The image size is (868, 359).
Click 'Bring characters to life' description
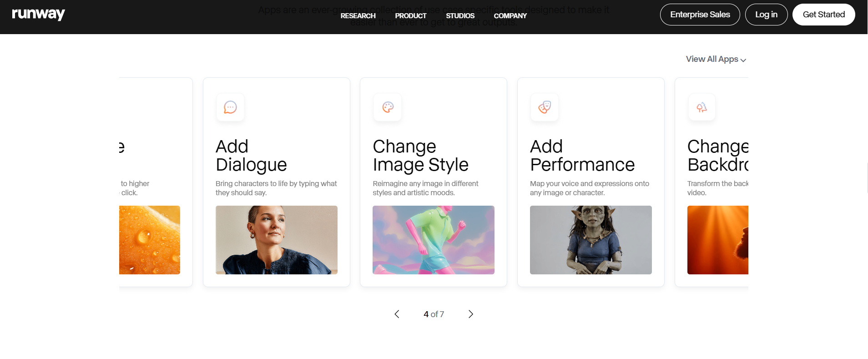[276, 188]
